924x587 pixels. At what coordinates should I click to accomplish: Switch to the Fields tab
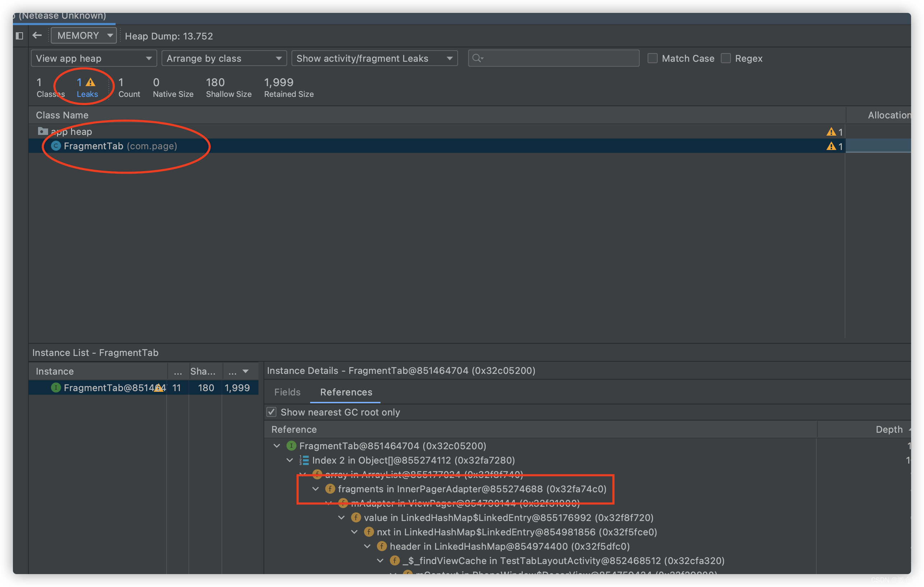click(287, 392)
